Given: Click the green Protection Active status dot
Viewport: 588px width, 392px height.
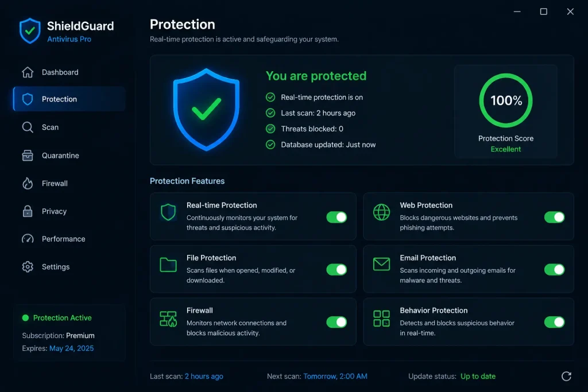Looking at the screenshot, I should tap(25, 318).
